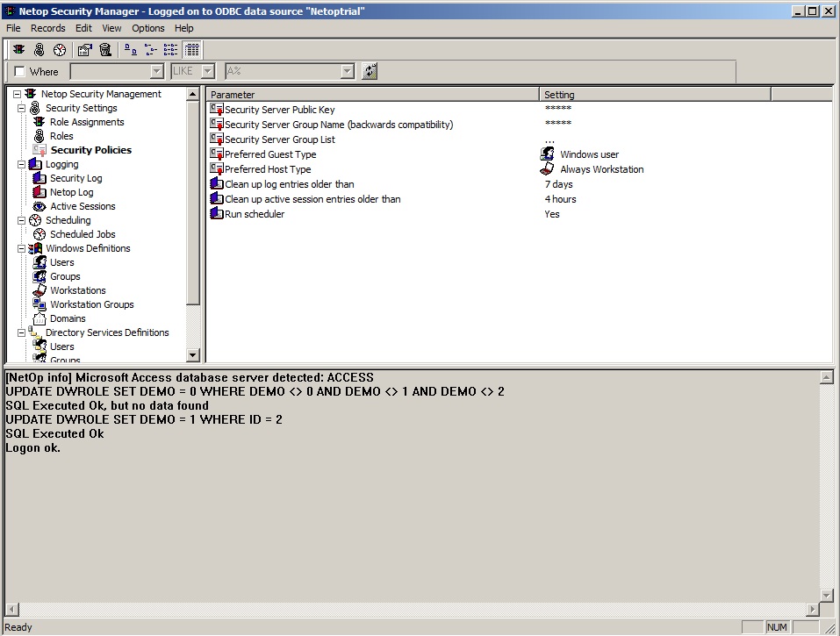Click the keys toolbar icon

click(x=39, y=50)
